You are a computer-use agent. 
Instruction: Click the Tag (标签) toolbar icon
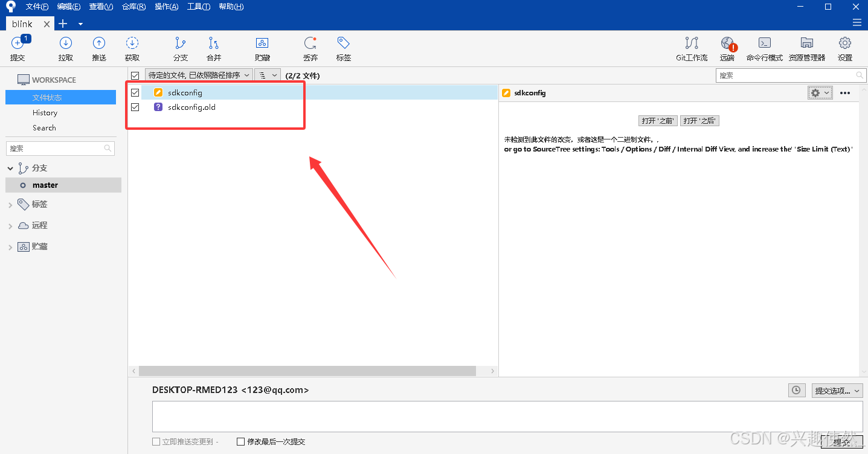pos(344,43)
